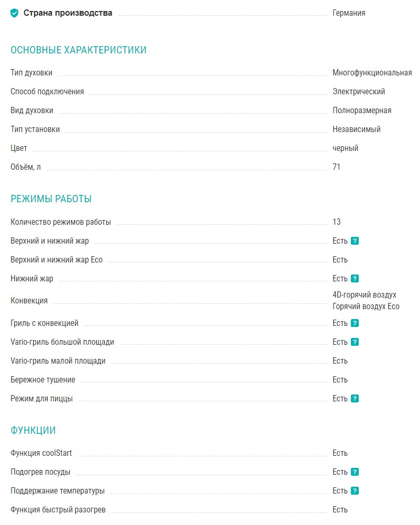The image size is (420, 525).
Task: Click the Германия country value
Action: click(349, 13)
